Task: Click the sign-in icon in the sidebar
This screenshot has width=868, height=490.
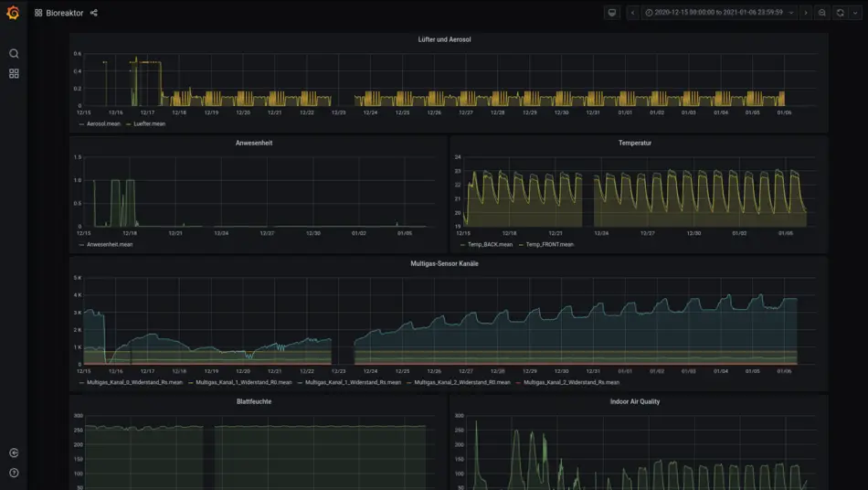Action: 14,453
